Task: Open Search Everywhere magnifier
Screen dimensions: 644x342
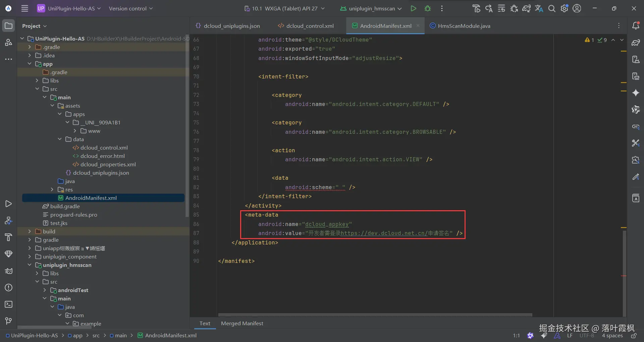Action: pyautogui.click(x=552, y=8)
